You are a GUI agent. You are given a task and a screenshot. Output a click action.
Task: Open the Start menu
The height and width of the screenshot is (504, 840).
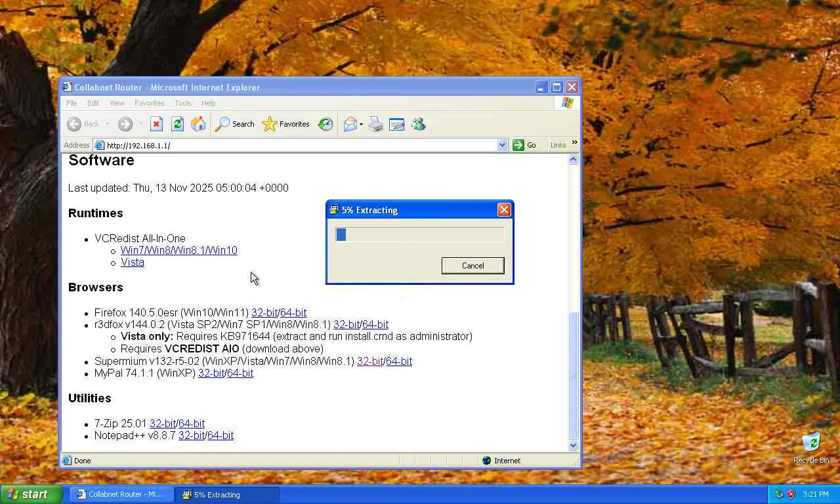pyautogui.click(x=31, y=494)
